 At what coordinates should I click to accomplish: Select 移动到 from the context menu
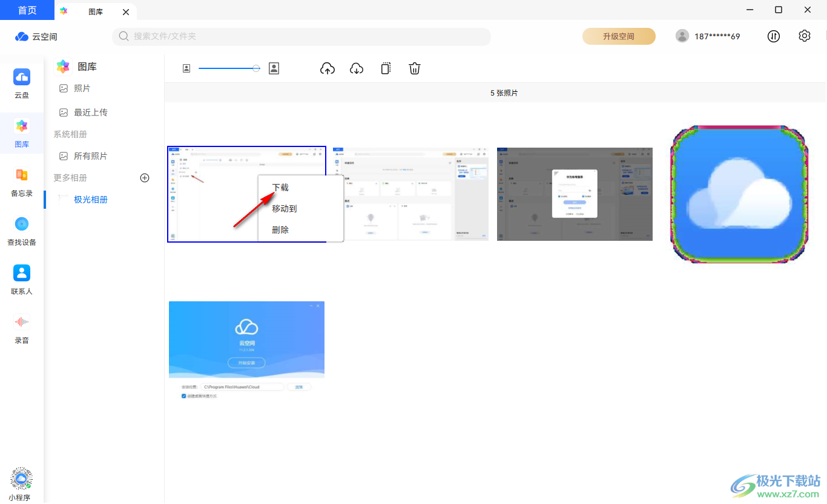(x=284, y=209)
